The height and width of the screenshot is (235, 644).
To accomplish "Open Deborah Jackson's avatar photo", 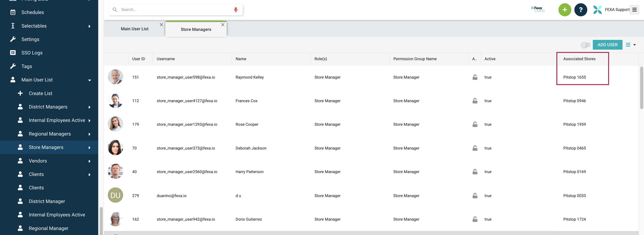I will click(115, 148).
